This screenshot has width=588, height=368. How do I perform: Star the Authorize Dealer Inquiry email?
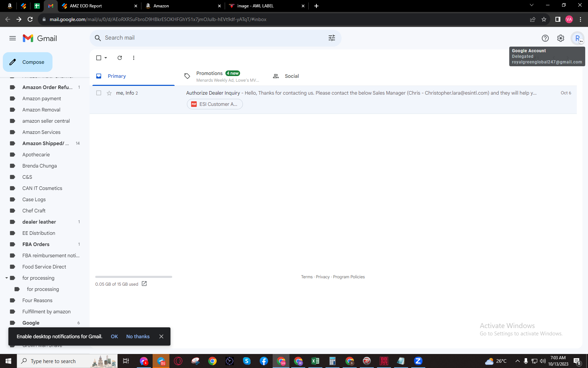[109, 93]
